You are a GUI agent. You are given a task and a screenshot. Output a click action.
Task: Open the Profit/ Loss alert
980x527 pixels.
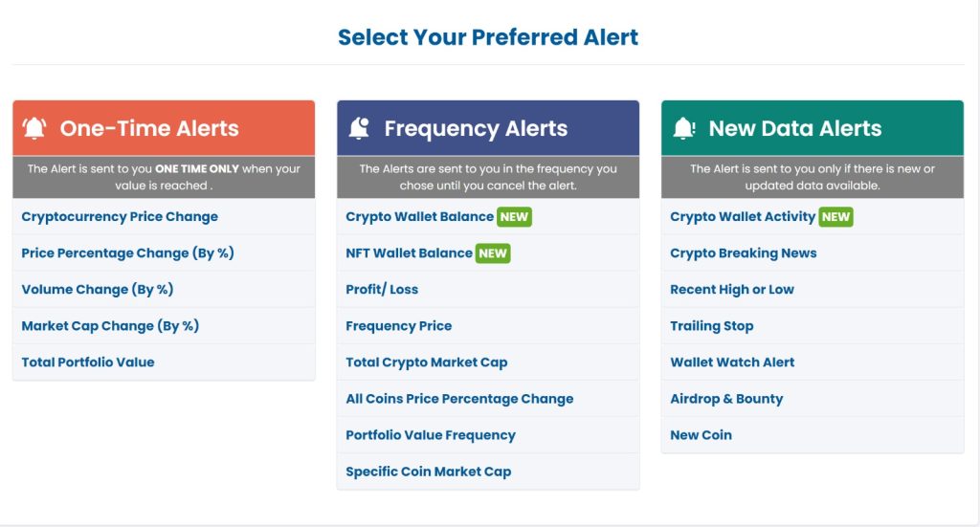(382, 289)
